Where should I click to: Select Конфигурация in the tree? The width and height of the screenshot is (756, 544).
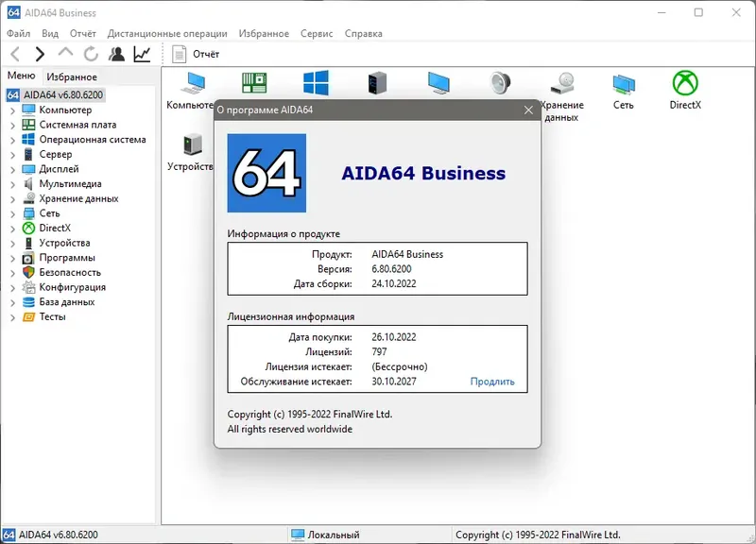pyautogui.click(x=73, y=287)
